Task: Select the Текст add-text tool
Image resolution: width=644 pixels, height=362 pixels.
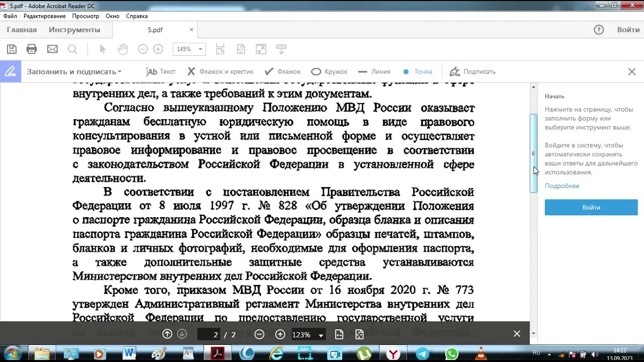Action: coord(160,71)
